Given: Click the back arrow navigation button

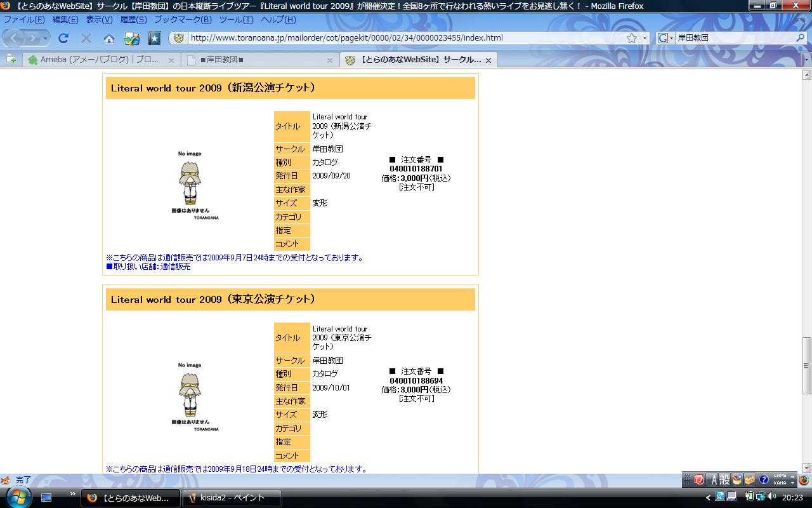Looking at the screenshot, I should (15, 38).
